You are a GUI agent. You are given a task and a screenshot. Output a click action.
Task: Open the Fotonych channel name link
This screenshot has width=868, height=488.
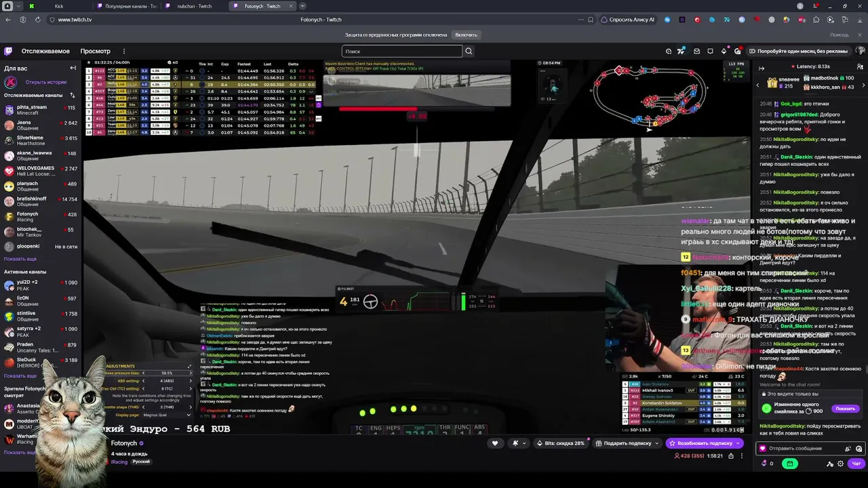123,443
